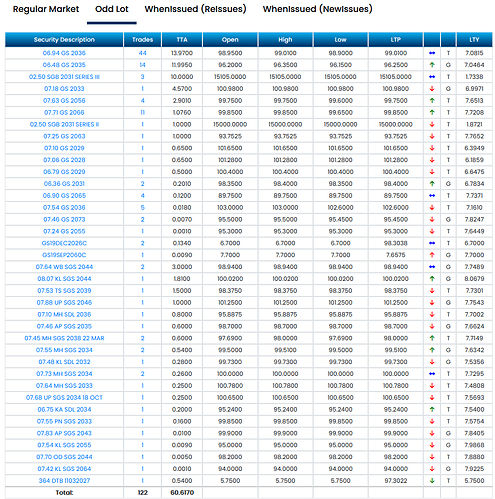
Task: Click the blue sideways arrow for 06.90 GS 2065
Action: coord(432,196)
